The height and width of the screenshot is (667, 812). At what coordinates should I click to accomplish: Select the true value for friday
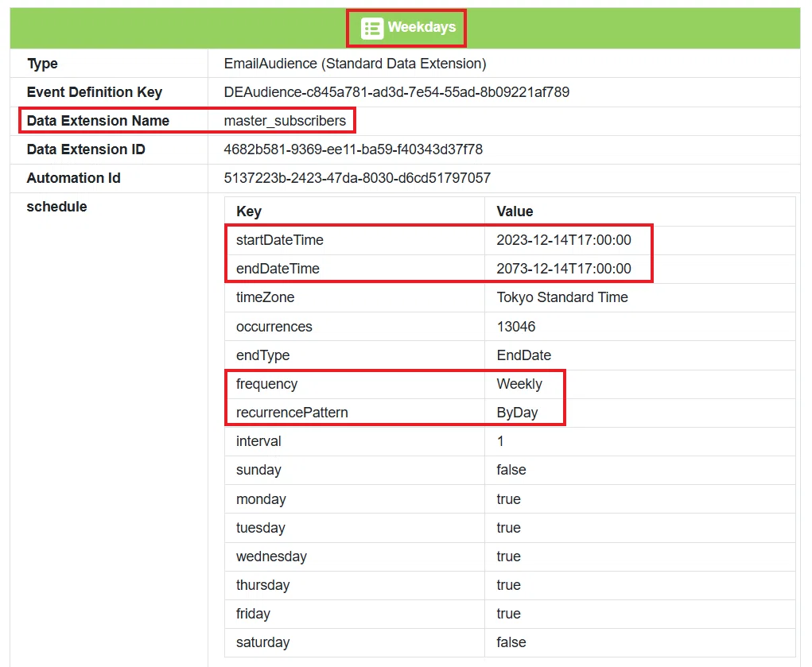pyautogui.click(x=508, y=614)
